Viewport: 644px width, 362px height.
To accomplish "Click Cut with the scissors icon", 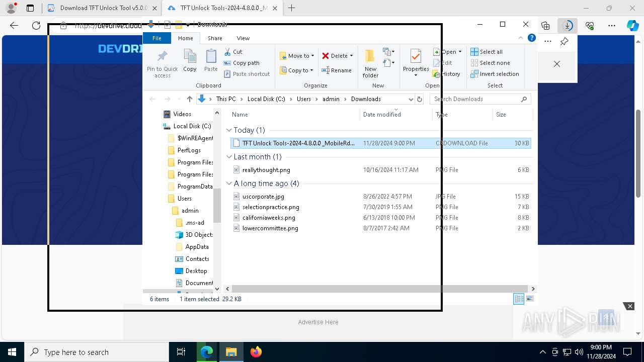I will (x=233, y=51).
